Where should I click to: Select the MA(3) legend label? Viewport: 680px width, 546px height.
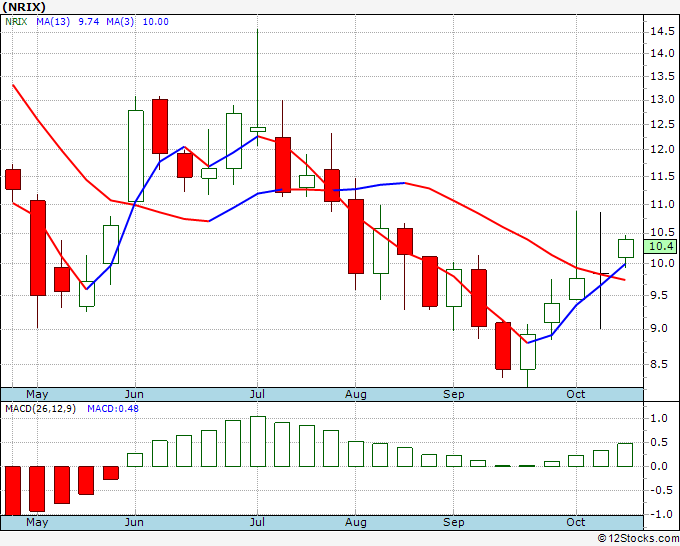click(x=120, y=22)
